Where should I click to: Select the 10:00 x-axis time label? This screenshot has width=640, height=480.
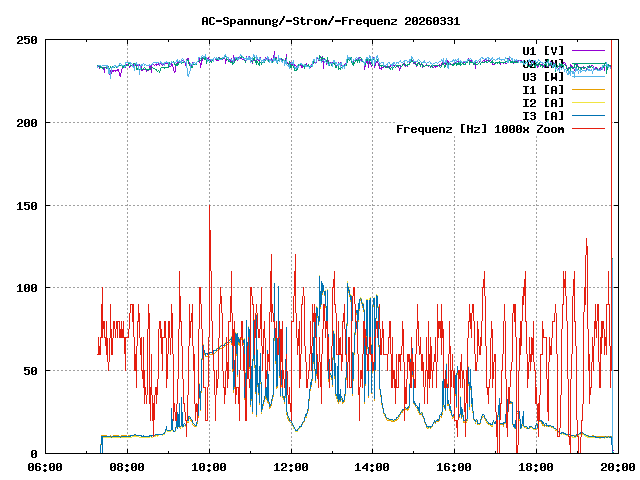[x=209, y=467]
